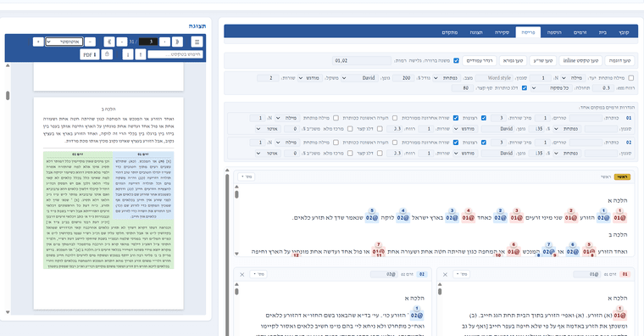Click the print icon in preview toolbar
The height and width of the screenshot is (336, 644).
pyautogui.click(x=107, y=54)
